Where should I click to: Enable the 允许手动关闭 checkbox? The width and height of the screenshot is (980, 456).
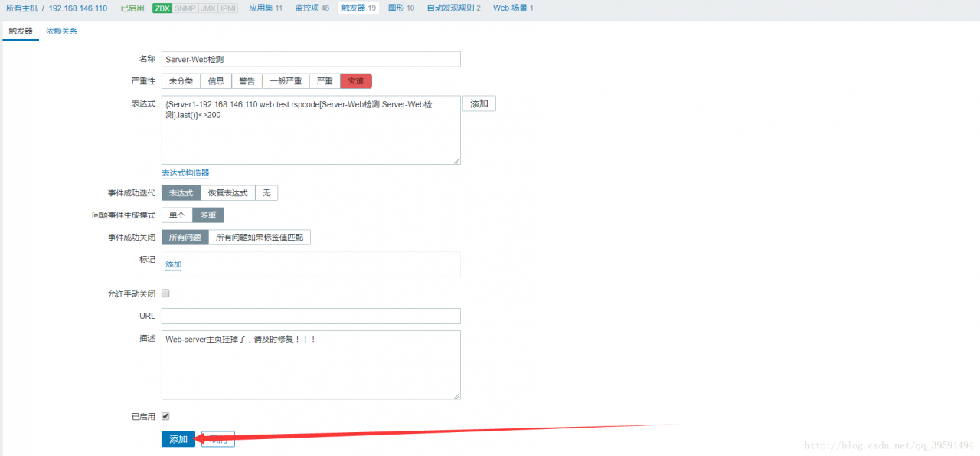coord(165,293)
